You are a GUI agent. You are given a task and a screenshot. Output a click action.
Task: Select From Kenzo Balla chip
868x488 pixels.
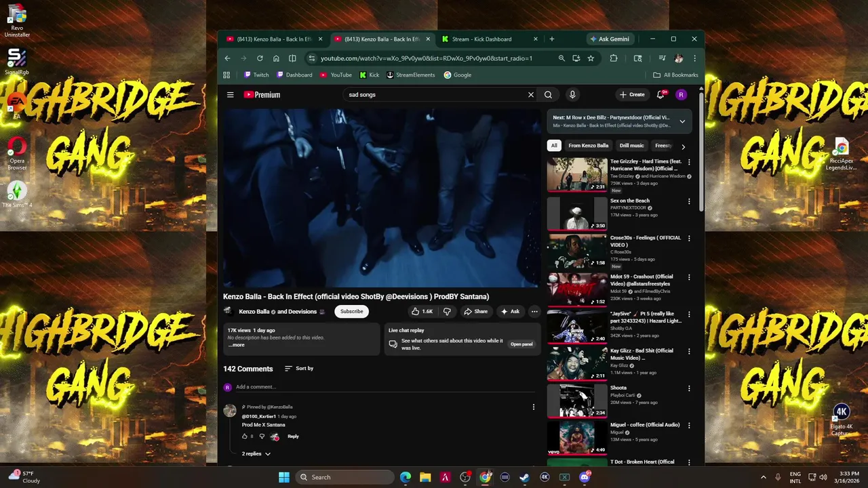pyautogui.click(x=589, y=146)
